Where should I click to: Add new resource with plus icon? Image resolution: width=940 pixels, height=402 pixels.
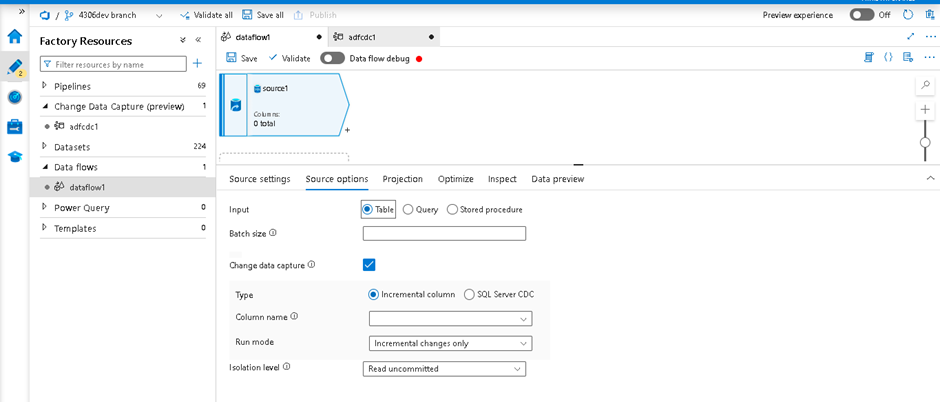197,64
